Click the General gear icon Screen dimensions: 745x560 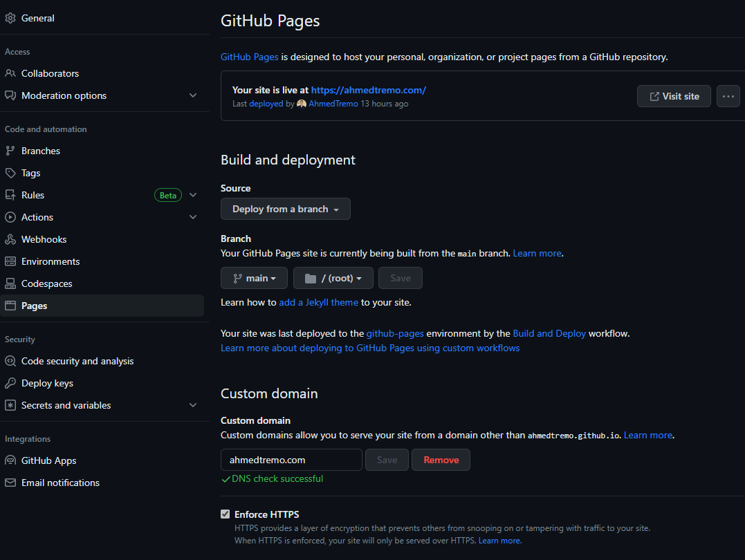[10, 18]
